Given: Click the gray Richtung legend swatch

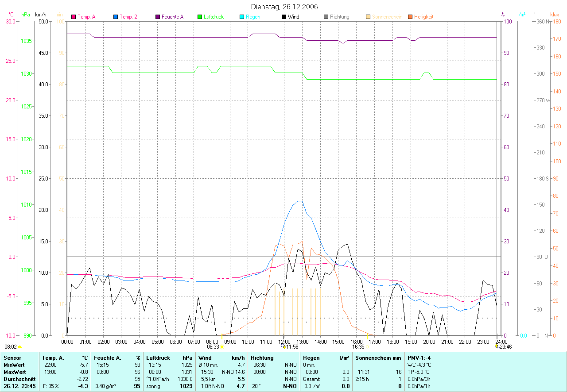Looking at the screenshot, I should click(326, 17).
